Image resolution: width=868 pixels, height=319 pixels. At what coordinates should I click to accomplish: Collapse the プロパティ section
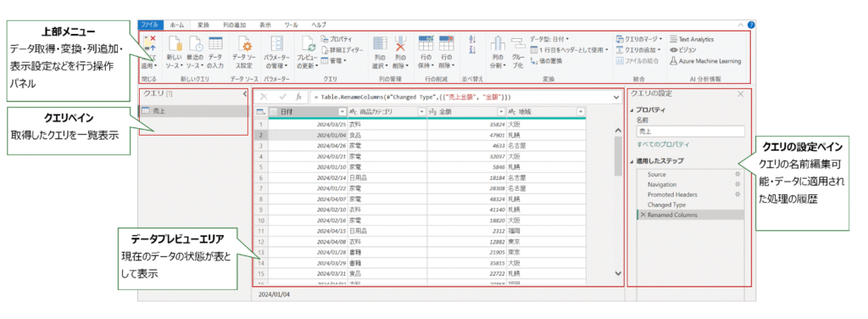(x=632, y=110)
